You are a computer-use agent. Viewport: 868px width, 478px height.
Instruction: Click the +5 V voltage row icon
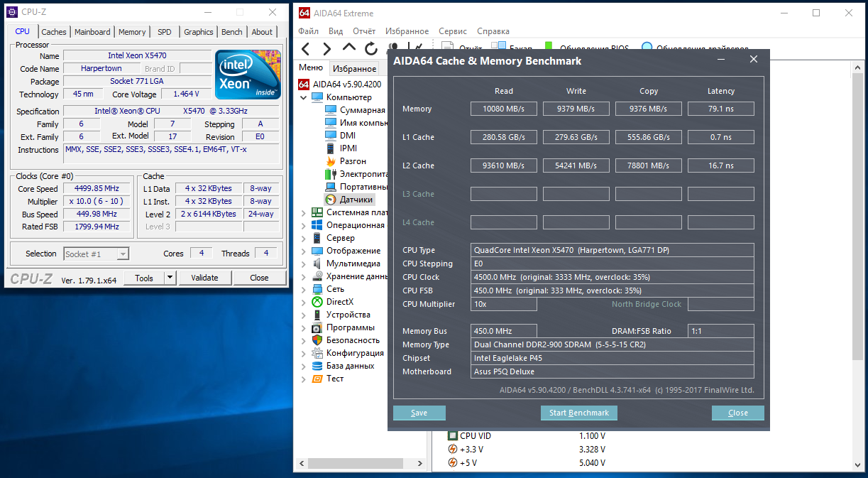coord(452,462)
